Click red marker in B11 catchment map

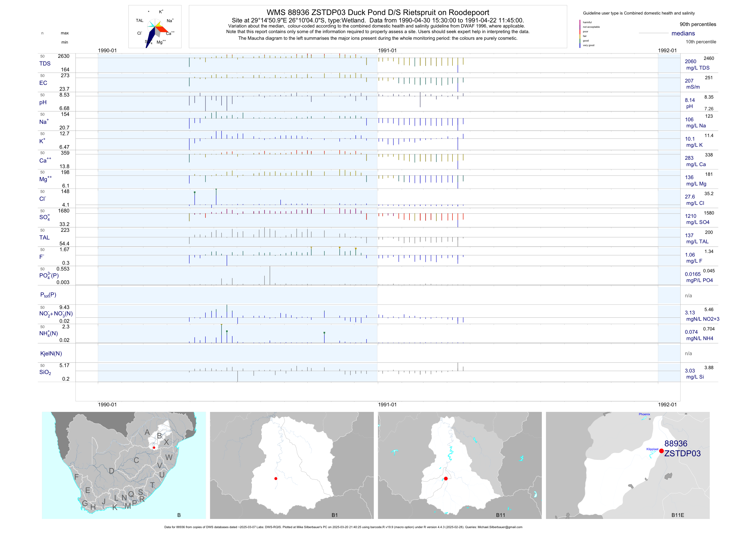click(446, 479)
